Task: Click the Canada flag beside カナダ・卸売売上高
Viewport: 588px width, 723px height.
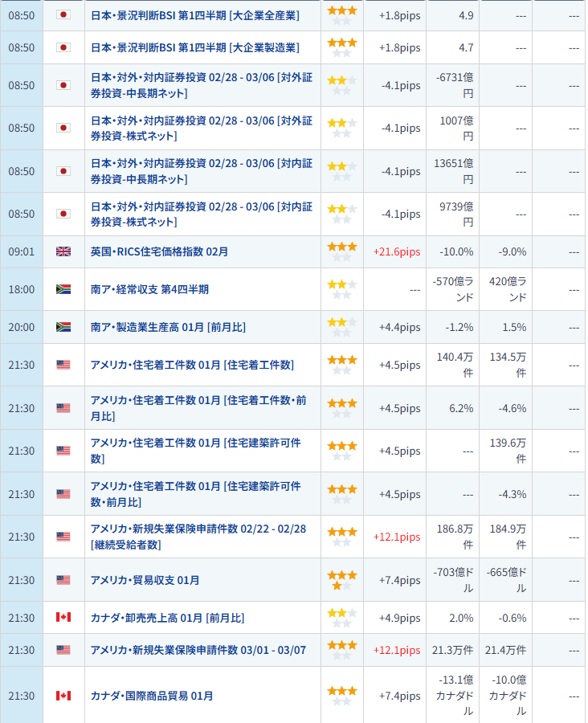Action: (63, 617)
